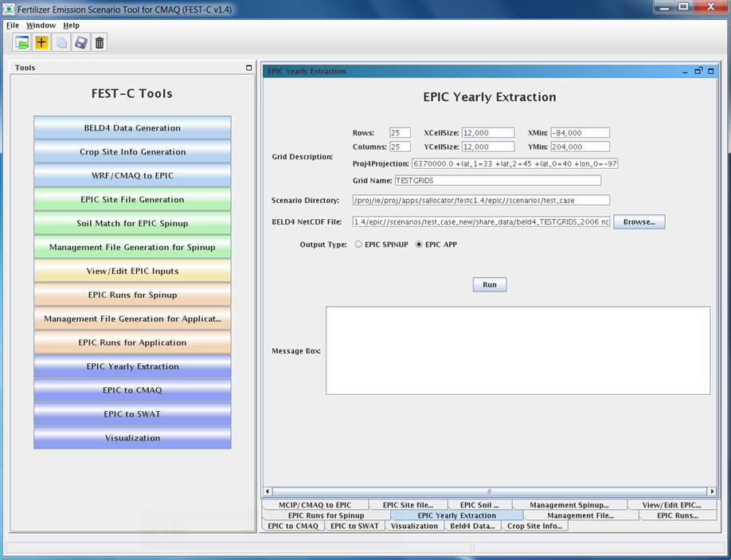This screenshot has width=731, height=560.
Task: Maximize the Tools panel using its square icon
Action: (x=249, y=68)
